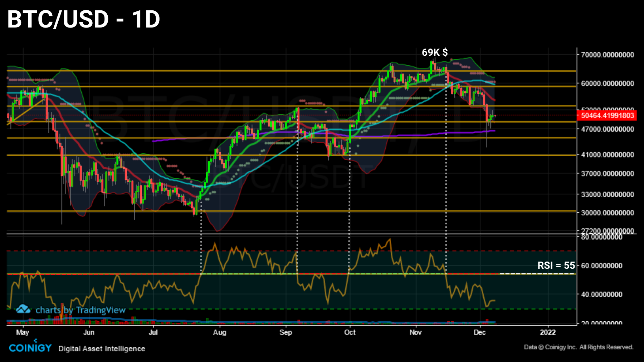Image resolution: width=644 pixels, height=362 pixels.
Task: Click the Coinigy logo icon
Action: coord(30,347)
